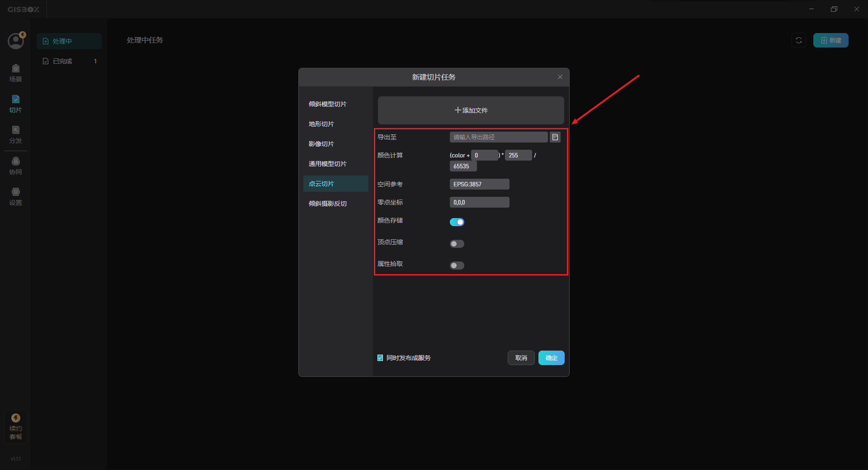Click the refresh task list icon
This screenshot has width=868, height=470.
point(799,40)
